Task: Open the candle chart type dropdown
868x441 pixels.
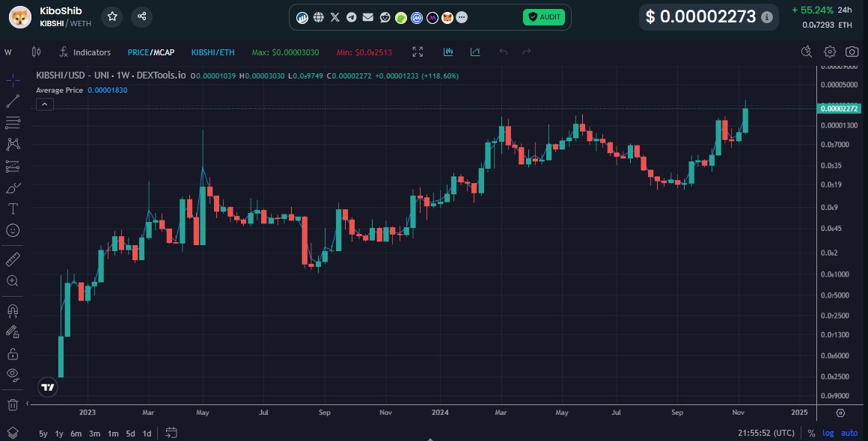Action: point(36,52)
